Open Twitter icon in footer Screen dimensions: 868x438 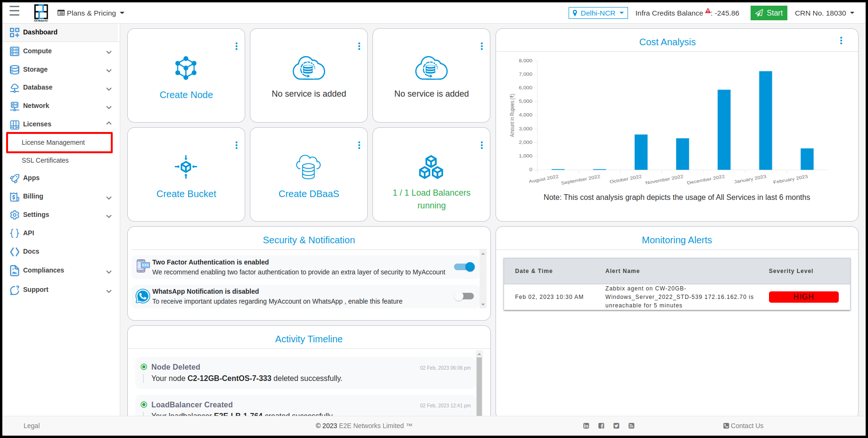[x=616, y=426]
